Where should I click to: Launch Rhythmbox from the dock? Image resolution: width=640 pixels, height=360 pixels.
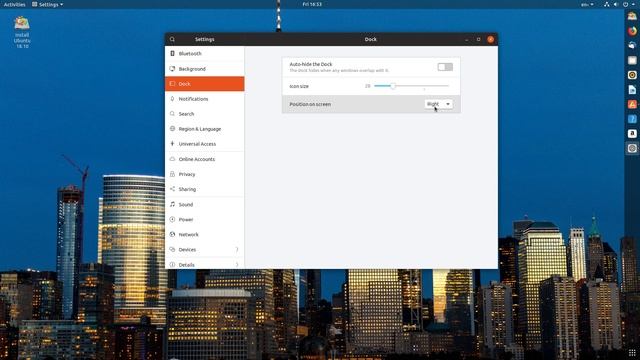632,75
